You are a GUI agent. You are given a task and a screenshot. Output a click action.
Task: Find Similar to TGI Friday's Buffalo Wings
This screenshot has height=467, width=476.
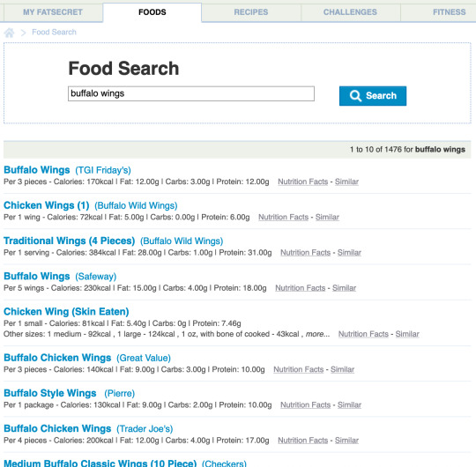coord(346,182)
